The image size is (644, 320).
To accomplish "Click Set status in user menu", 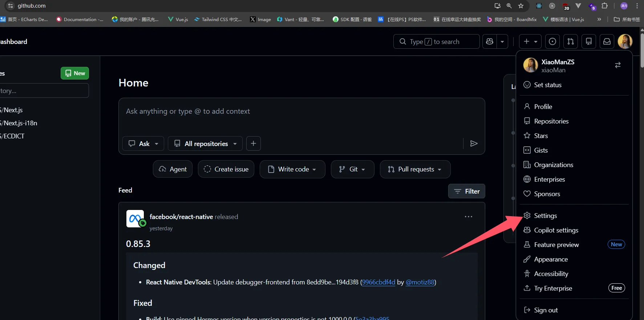I will [x=574, y=85].
